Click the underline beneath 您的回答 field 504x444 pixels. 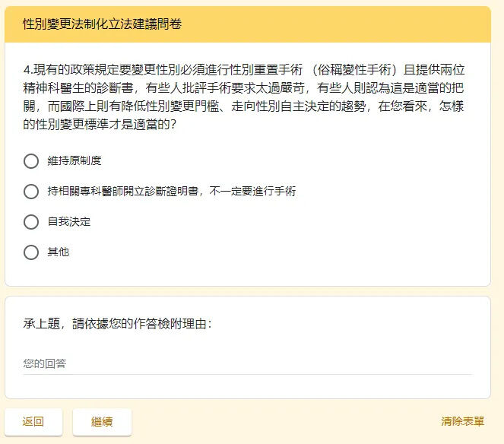tap(248, 375)
